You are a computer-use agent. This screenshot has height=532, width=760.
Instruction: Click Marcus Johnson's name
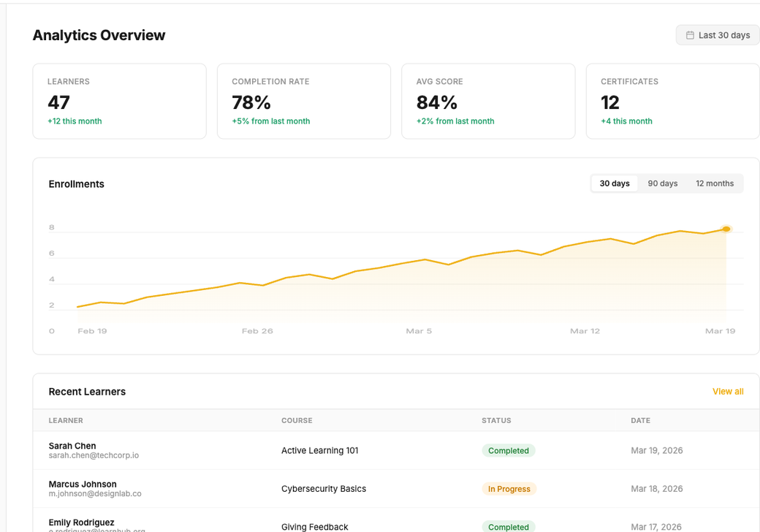point(83,484)
